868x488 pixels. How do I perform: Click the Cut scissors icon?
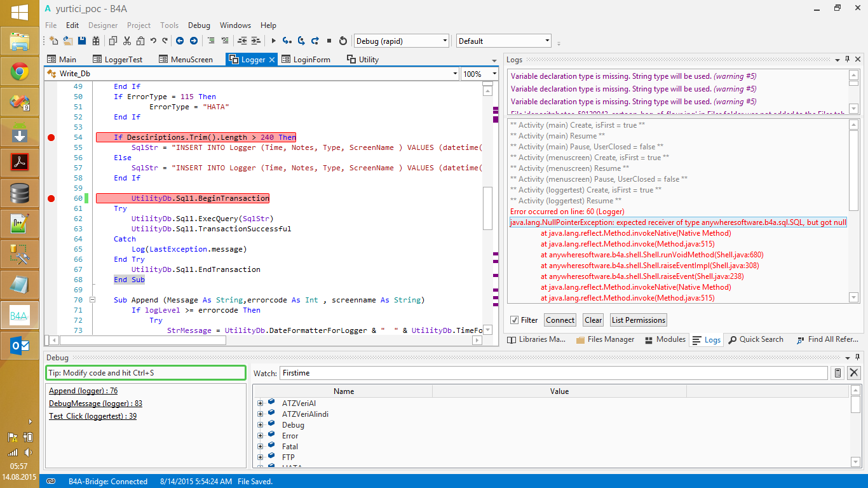(127, 41)
